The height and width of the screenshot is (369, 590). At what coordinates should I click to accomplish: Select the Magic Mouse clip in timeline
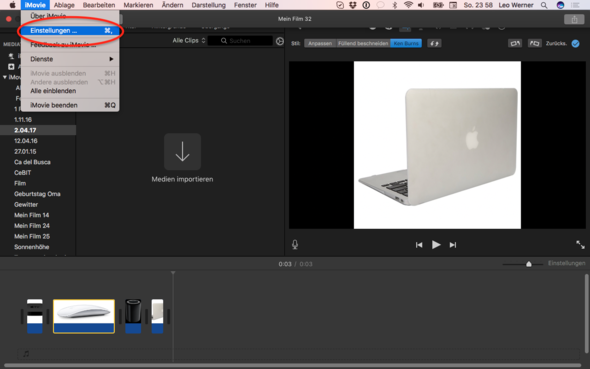(84, 316)
